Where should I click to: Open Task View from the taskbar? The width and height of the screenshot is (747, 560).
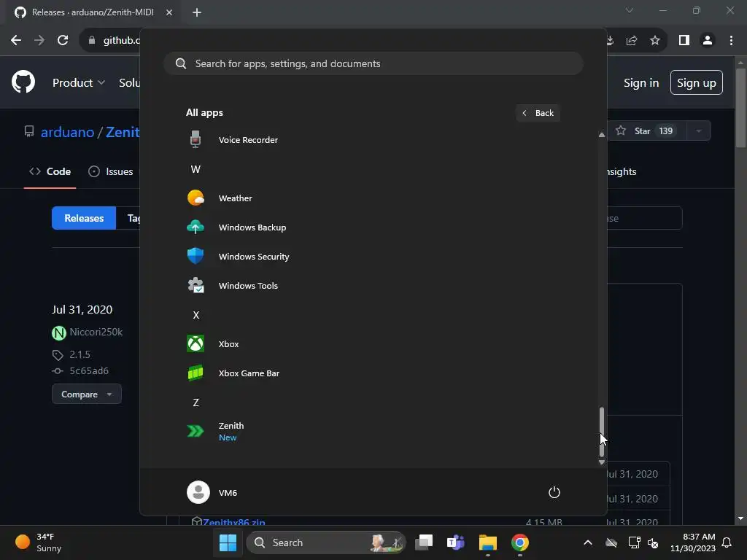point(424,542)
